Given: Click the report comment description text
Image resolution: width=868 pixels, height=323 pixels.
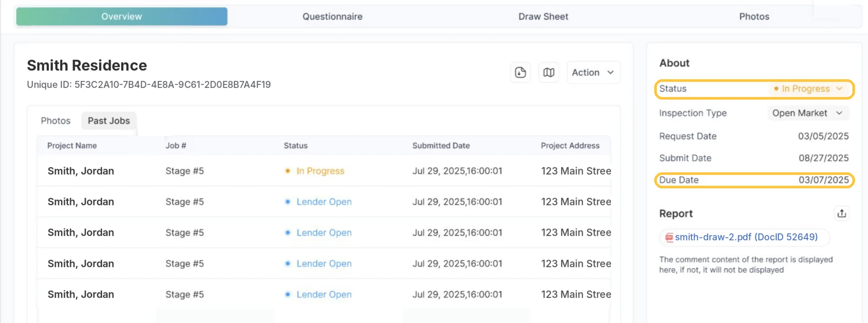Looking at the screenshot, I should pos(746,265).
